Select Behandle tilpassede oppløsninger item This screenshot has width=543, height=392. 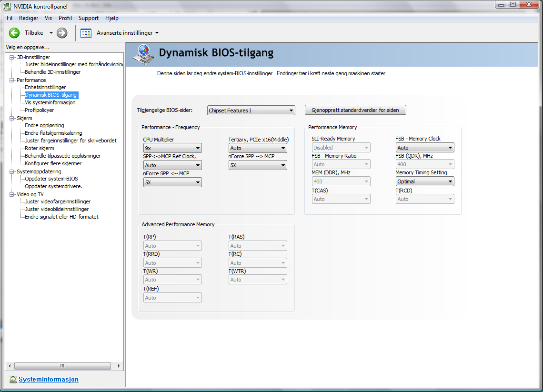pos(63,156)
